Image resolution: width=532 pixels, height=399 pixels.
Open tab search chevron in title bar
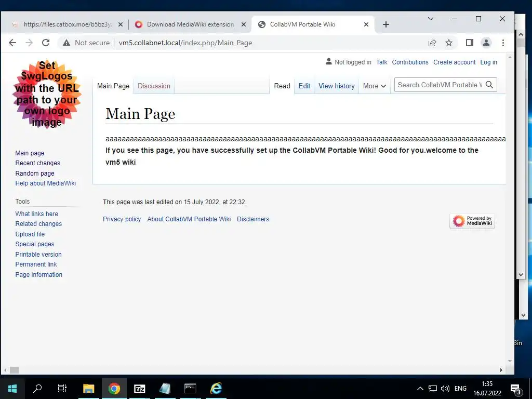click(431, 19)
